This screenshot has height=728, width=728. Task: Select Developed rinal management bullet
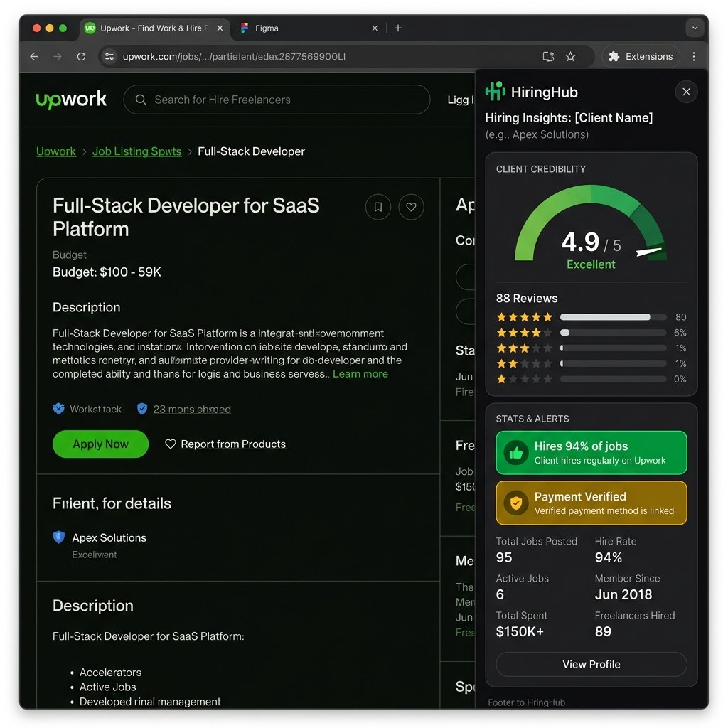[x=150, y=702]
